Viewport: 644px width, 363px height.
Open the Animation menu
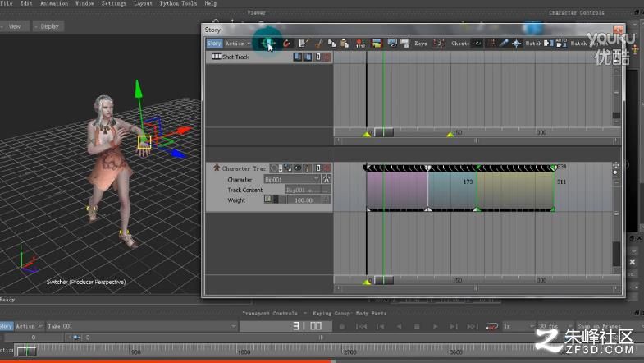pyautogui.click(x=54, y=3)
